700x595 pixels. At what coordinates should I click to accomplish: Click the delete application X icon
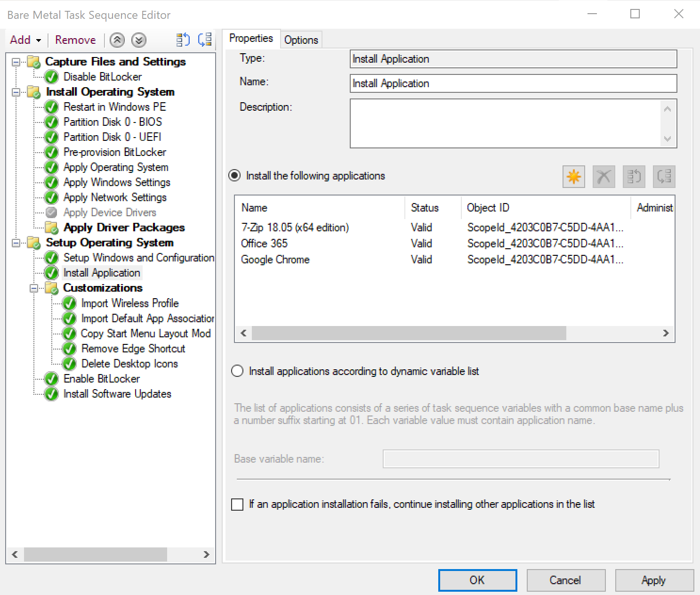pyautogui.click(x=604, y=177)
